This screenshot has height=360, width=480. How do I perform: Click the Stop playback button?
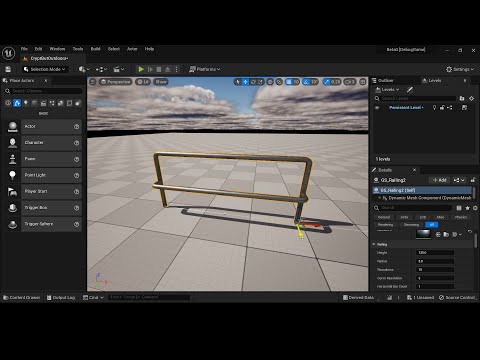tap(159, 69)
